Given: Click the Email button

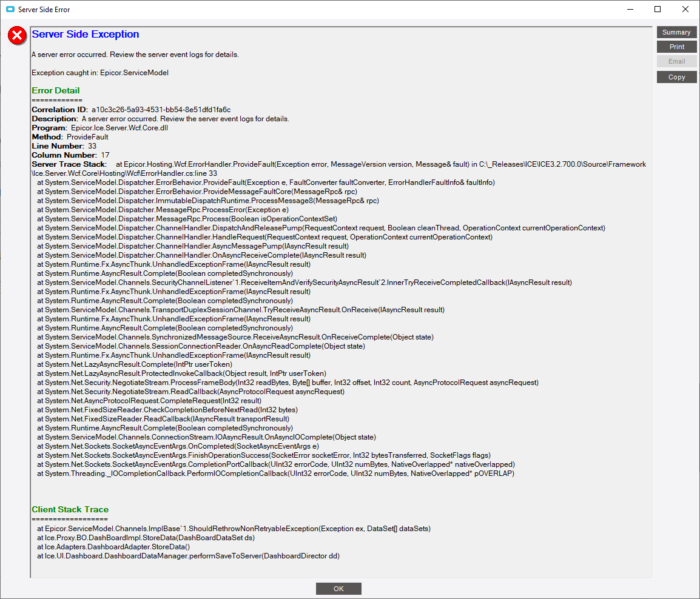Looking at the screenshot, I should (x=676, y=62).
